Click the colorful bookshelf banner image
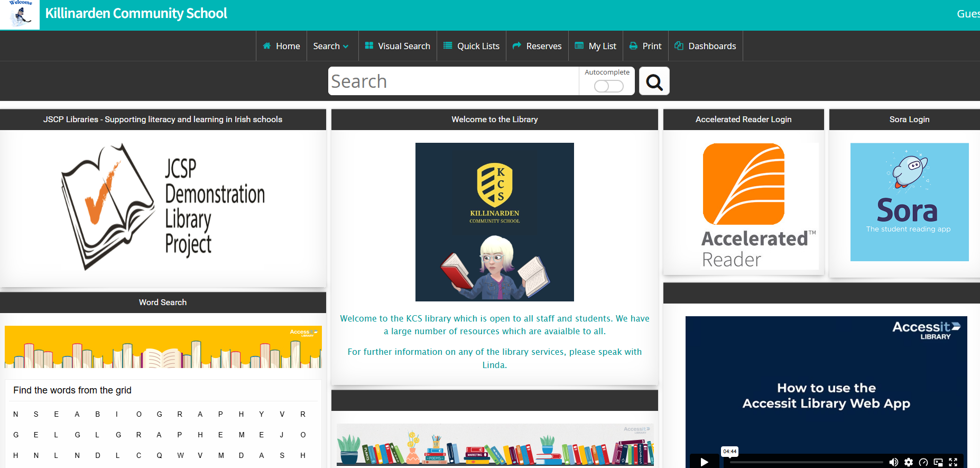The image size is (980, 468). (x=495, y=445)
